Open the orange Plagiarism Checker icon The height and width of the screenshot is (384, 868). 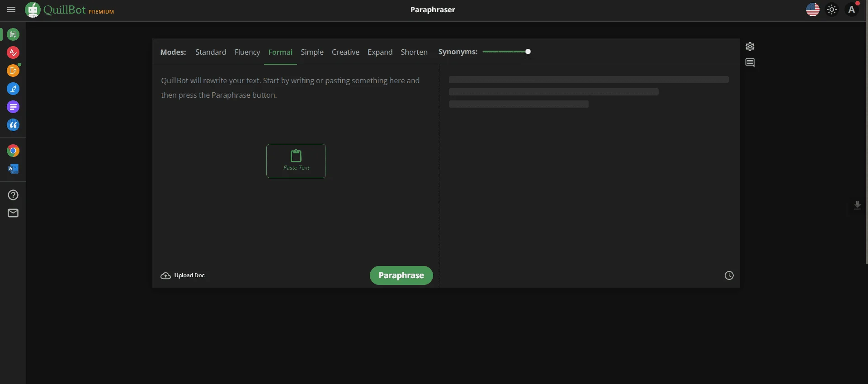click(x=13, y=71)
